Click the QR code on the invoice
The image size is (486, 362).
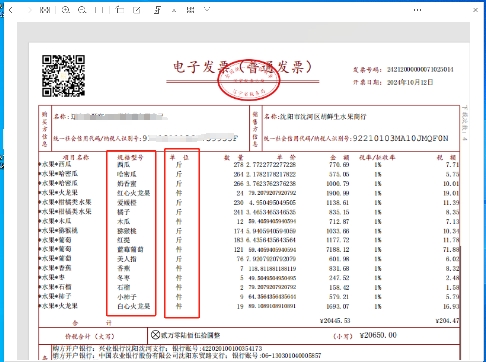(63, 76)
